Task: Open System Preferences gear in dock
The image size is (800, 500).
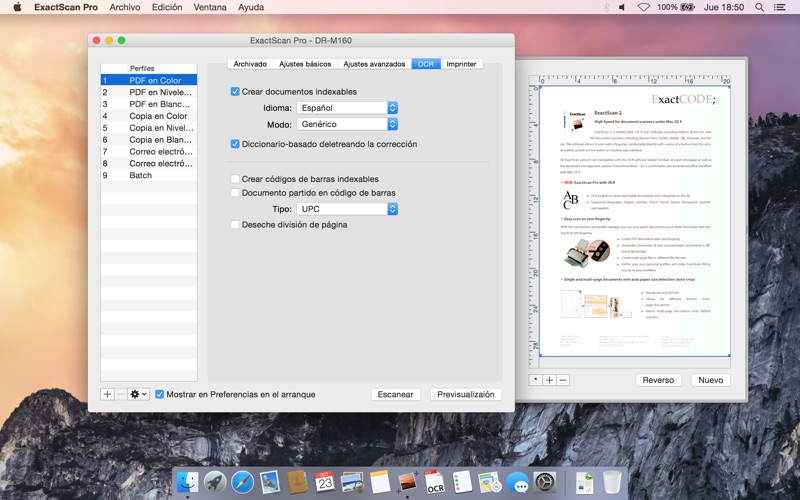Action: (x=544, y=482)
